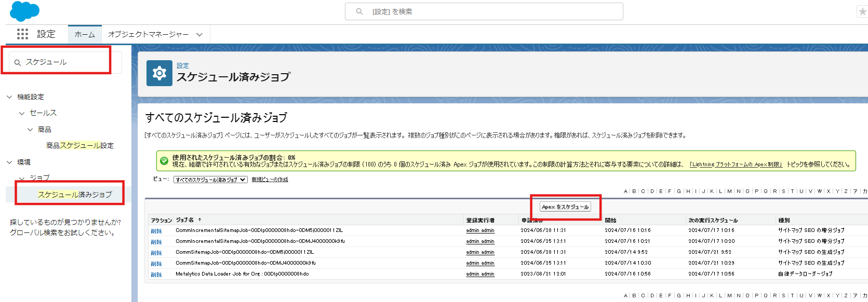Collapse the 機能設定 tree section

[x=9, y=97]
